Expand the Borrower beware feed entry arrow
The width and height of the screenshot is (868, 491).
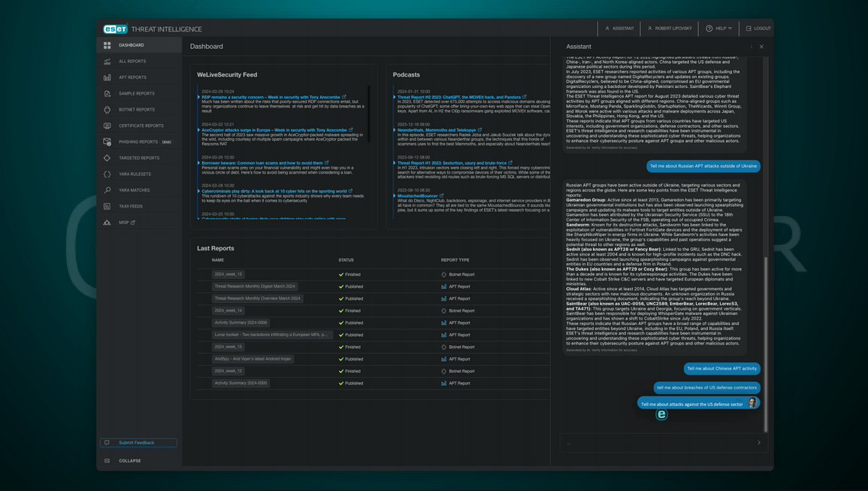coord(198,163)
